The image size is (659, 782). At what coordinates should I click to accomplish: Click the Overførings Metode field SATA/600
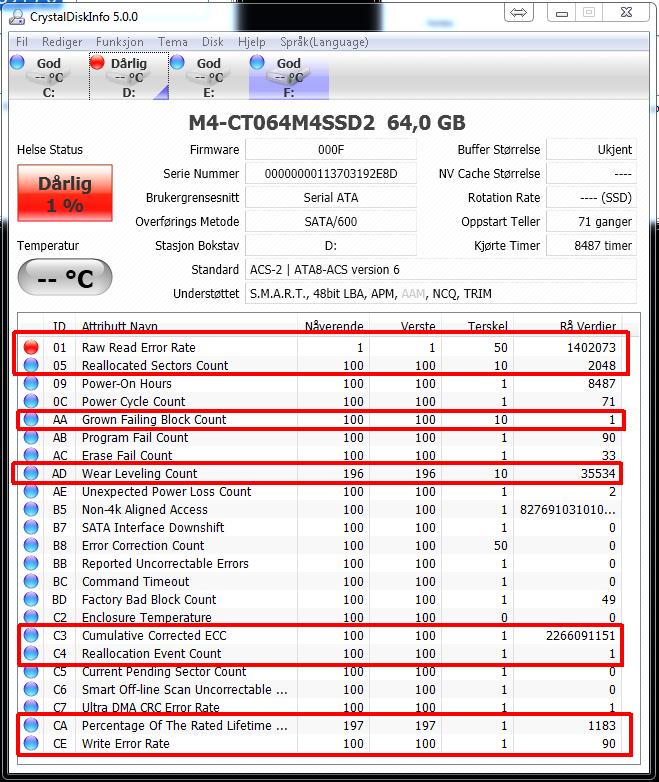(331, 221)
